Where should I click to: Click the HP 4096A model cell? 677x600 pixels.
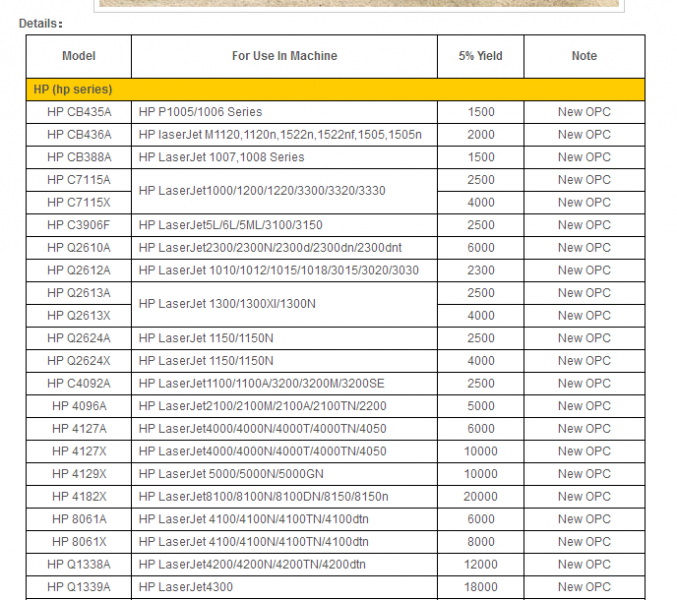79,406
